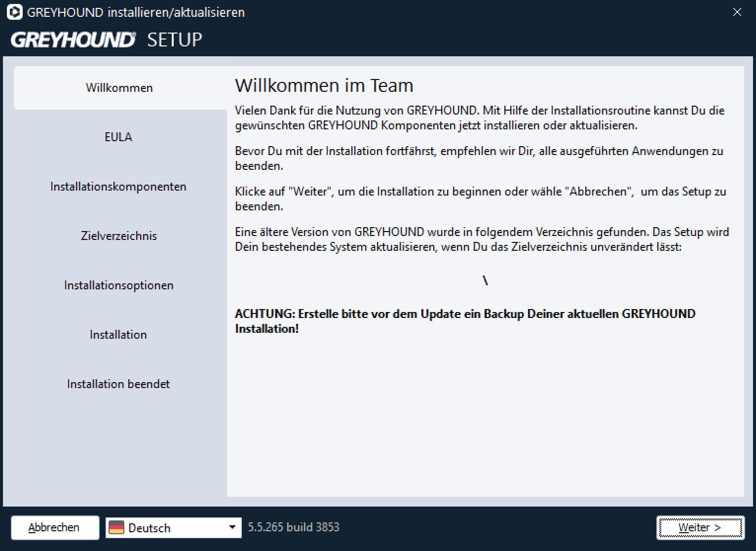Click the GREYHOUND SETUP logo

107,39
